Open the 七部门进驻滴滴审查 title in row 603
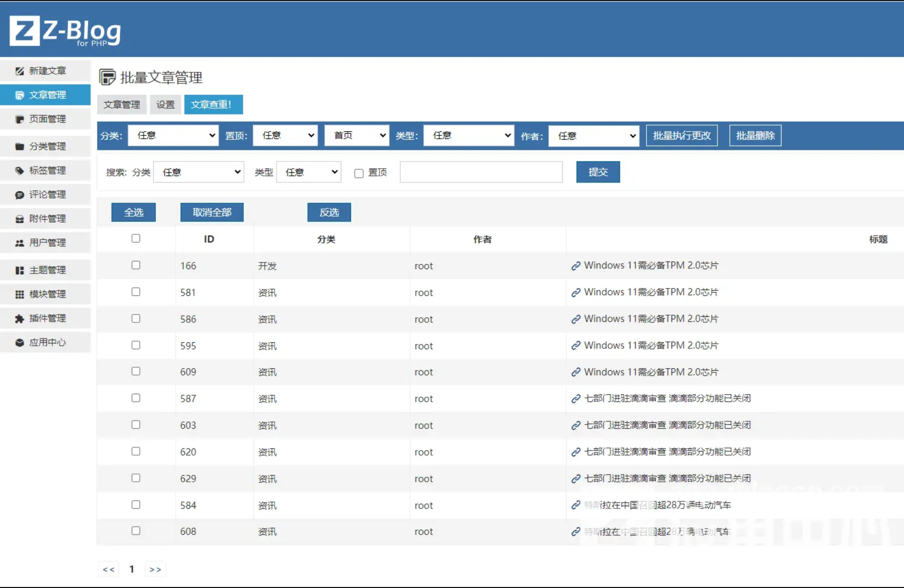Screen dimensions: 904x588 [x=667, y=425]
